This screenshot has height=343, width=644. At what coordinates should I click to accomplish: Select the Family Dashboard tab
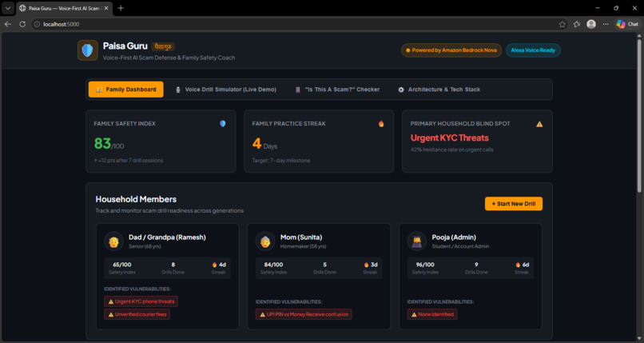[125, 90]
